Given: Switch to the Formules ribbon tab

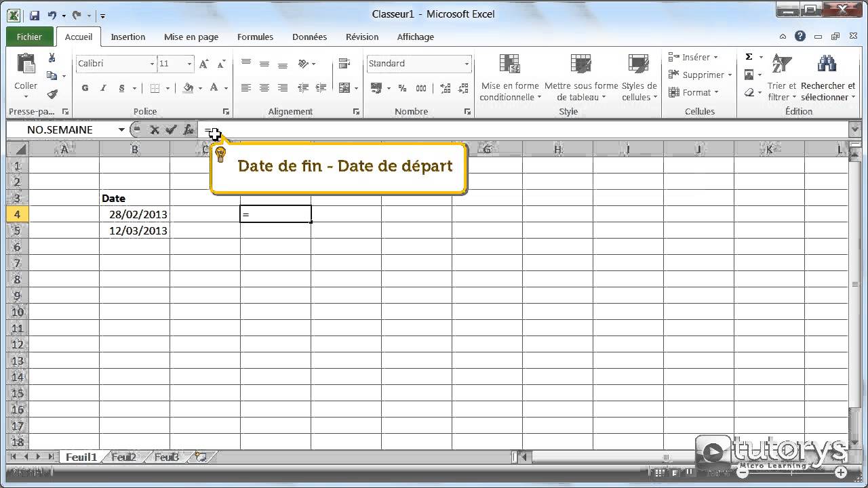Looking at the screenshot, I should tap(255, 37).
